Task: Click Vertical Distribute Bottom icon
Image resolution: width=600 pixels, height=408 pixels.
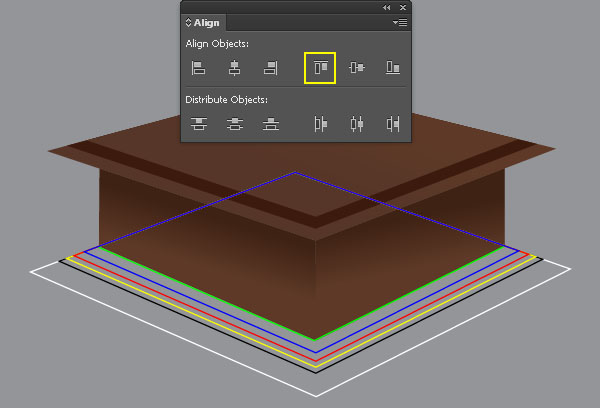Action: click(271, 124)
